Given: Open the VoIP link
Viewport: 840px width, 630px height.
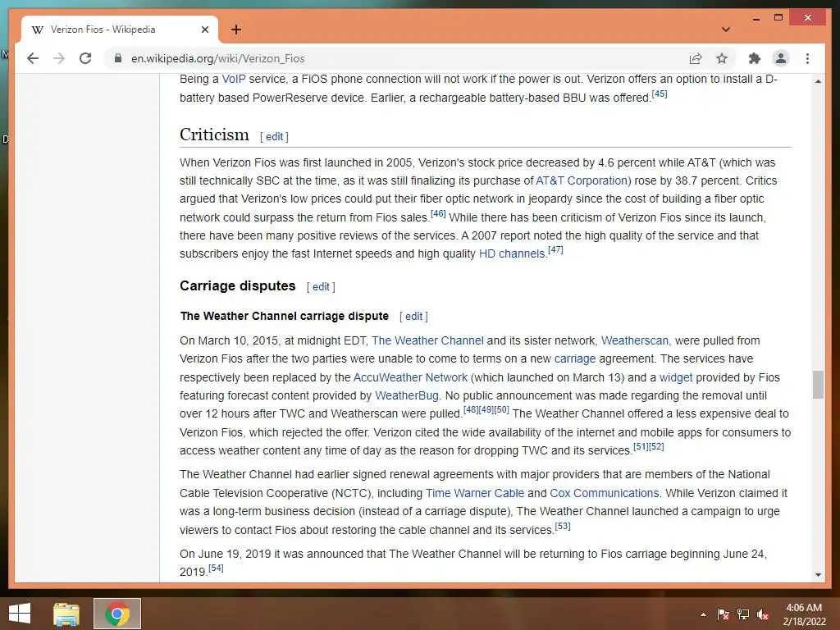Looking at the screenshot, I should pyautogui.click(x=234, y=79).
